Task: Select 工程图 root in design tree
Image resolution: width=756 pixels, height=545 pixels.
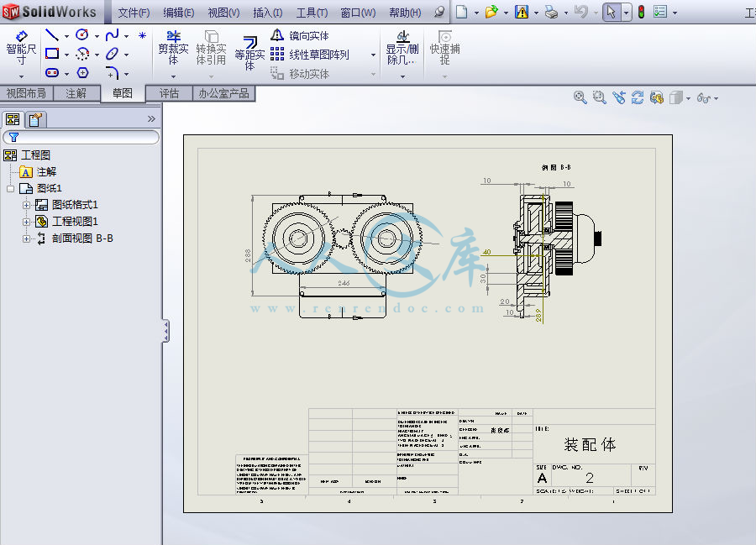Action: [27, 155]
